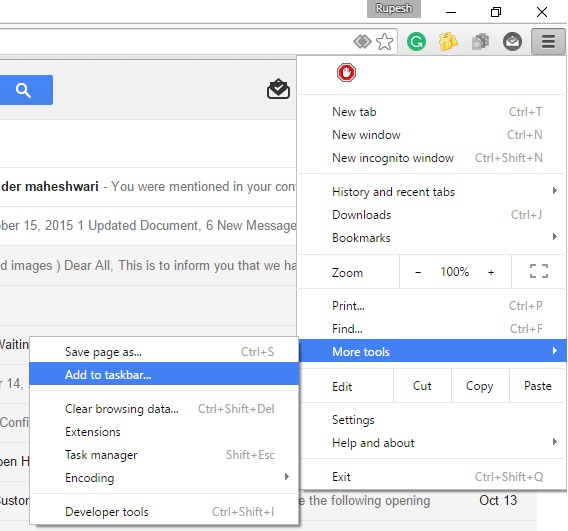
Task: Click the diamond icon in the address bar
Action: point(362,41)
